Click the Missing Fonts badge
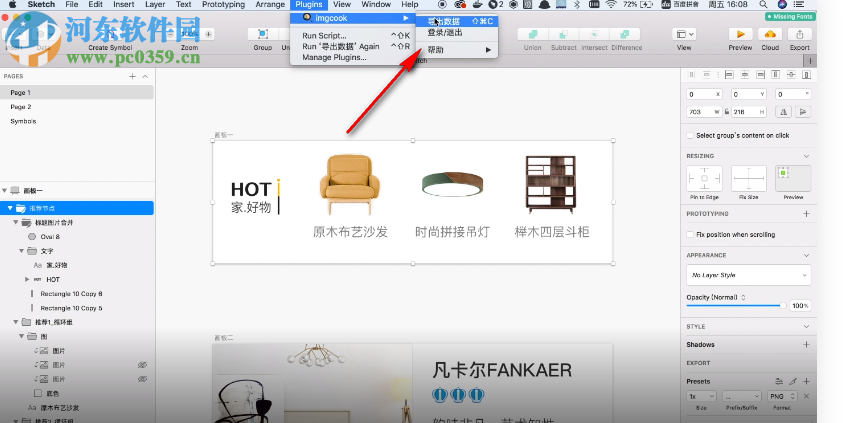This screenshot has height=423, width=862. 790,17
